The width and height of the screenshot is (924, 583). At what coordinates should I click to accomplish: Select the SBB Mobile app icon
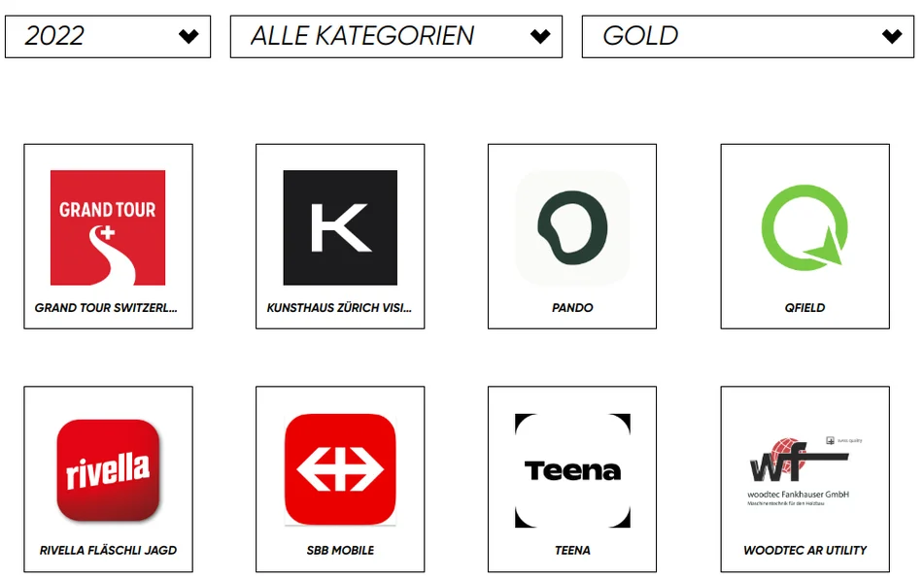[x=340, y=470]
